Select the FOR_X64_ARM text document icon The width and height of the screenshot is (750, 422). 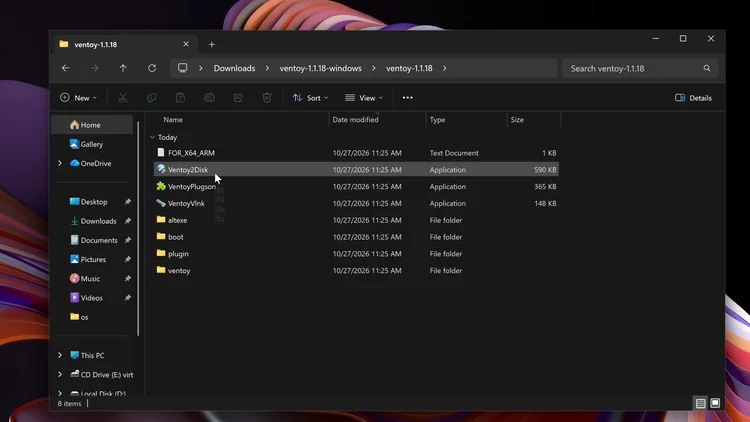161,153
